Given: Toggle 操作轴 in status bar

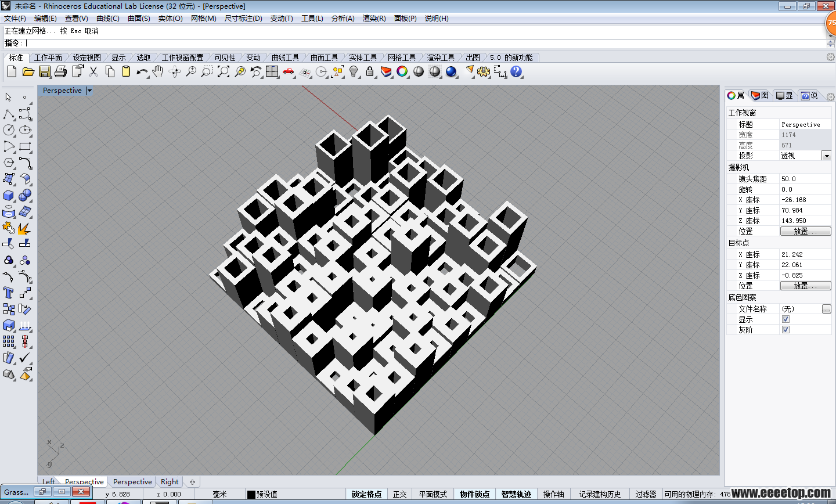Looking at the screenshot, I should point(554,494).
